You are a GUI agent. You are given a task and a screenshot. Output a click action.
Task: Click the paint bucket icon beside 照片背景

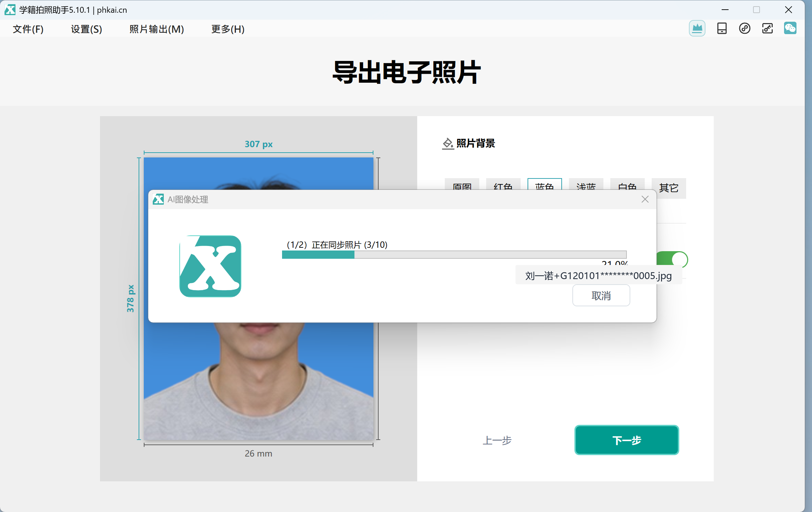click(448, 143)
